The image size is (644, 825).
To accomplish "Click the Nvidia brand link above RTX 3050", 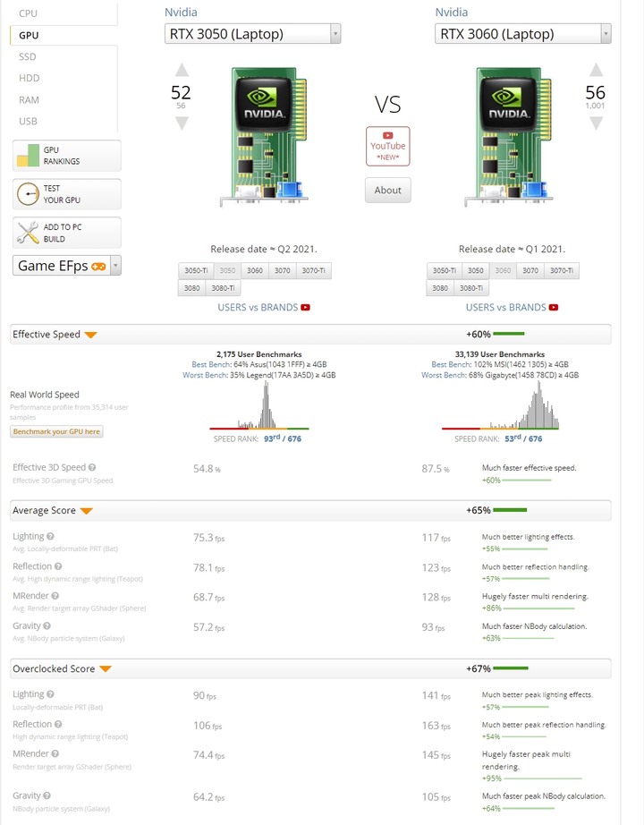I will 181,13.
